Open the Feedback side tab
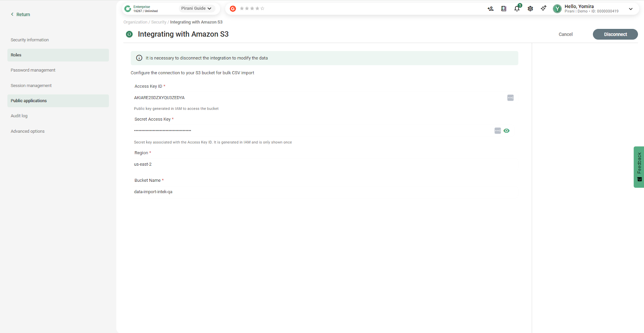This screenshot has height=333, width=644. pos(639,166)
